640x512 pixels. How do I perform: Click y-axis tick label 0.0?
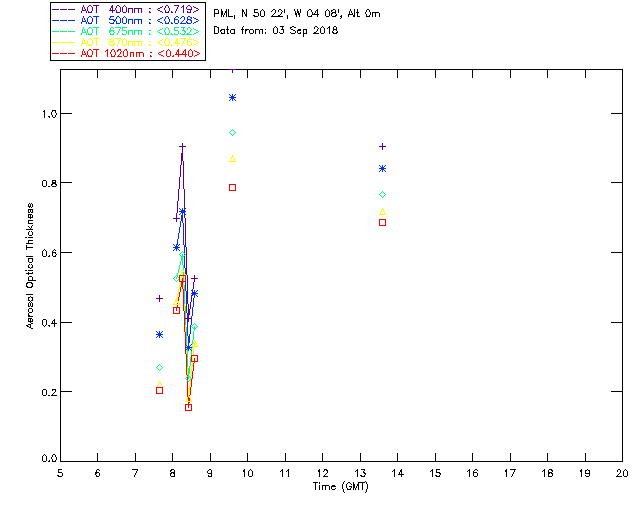tap(49, 459)
